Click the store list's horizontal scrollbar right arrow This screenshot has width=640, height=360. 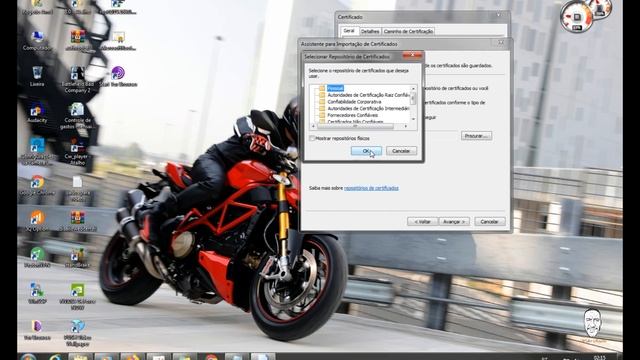406,127
